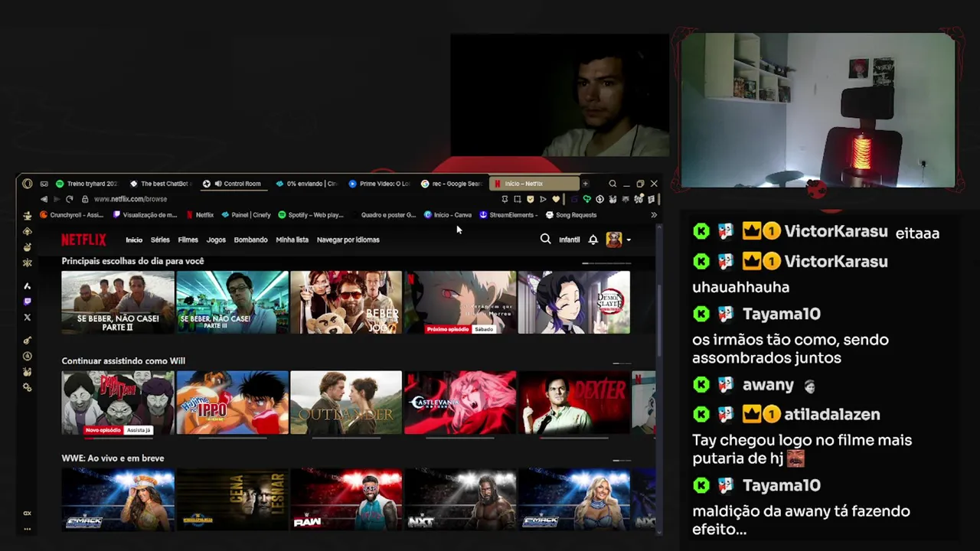Click the GX icon at the sidebar bottom
The height and width of the screenshot is (551, 980).
28,514
